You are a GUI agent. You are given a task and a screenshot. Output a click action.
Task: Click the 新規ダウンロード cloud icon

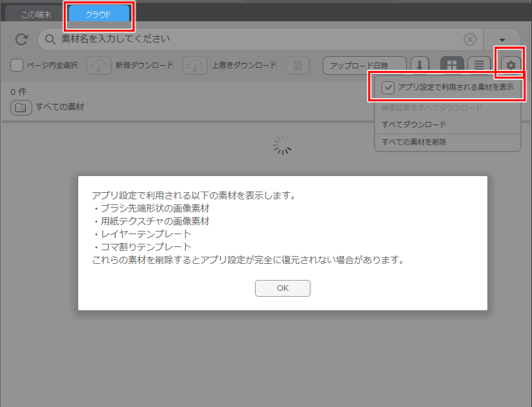[x=99, y=65]
